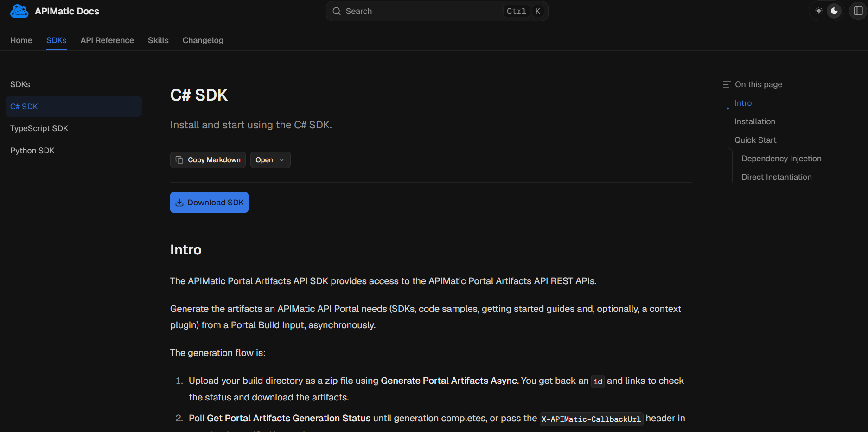Jump to Installation in page contents
868x432 pixels.
point(755,121)
